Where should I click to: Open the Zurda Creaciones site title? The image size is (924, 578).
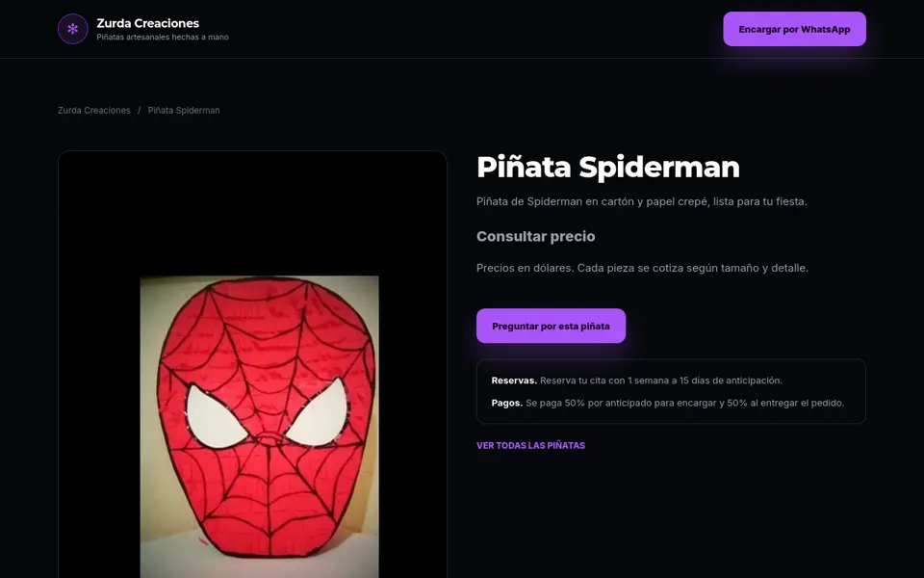pyautogui.click(x=148, y=23)
